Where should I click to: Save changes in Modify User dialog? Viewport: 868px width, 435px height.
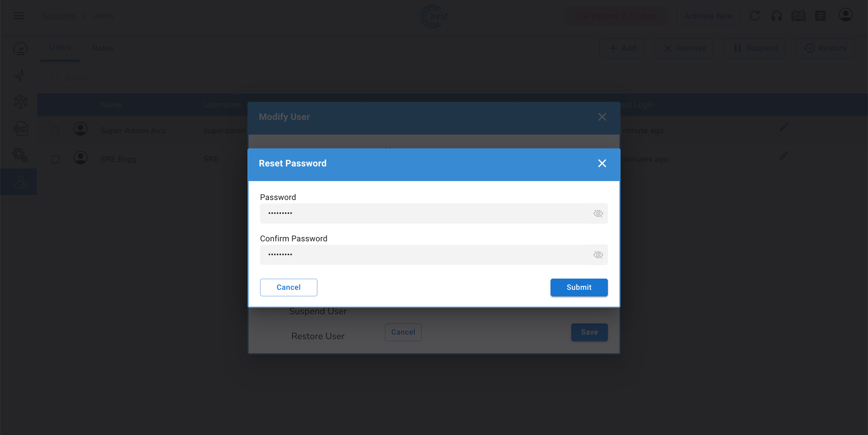(589, 332)
